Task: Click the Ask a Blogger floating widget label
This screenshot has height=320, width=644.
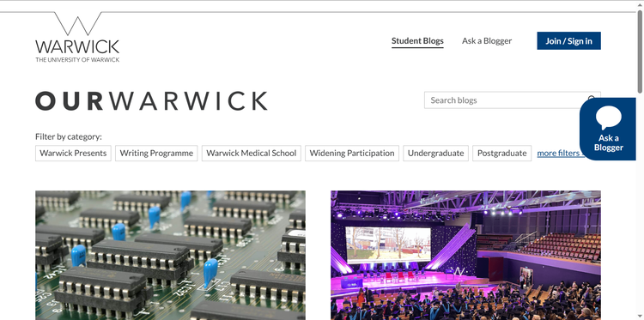Action: tap(608, 142)
